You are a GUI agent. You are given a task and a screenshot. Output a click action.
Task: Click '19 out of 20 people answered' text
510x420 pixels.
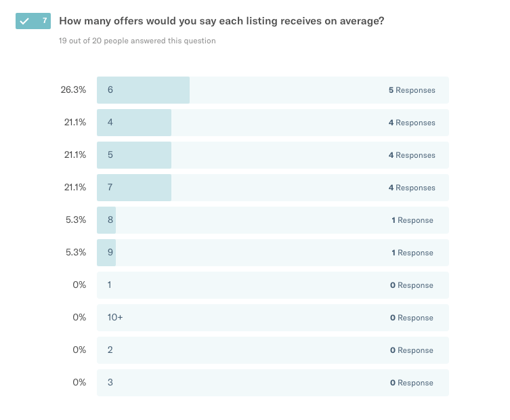(137, 41)
